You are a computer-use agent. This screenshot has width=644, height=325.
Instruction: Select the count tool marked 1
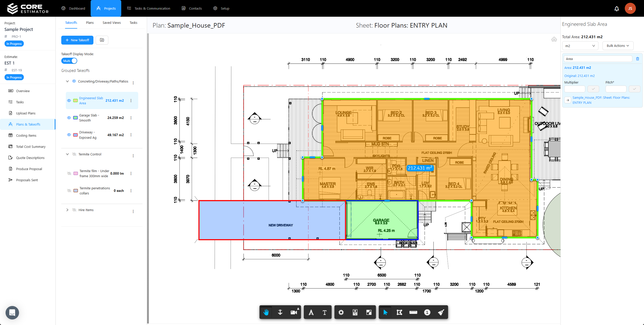427,312
